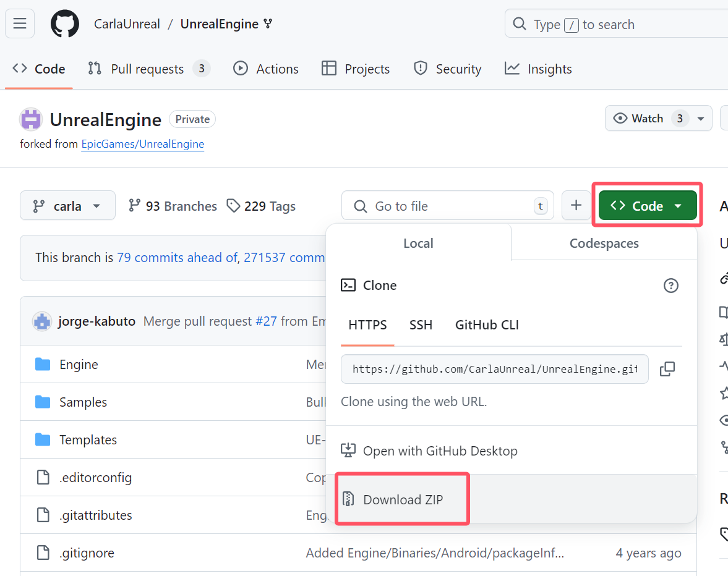Toggle the green Code dropdown button

[x=647, y=206]
